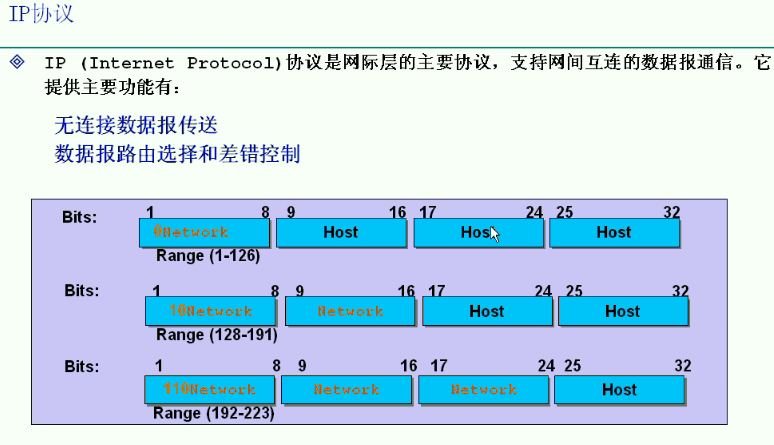The height and width of the screenshot is (445, 774).
Task: Click the Bits: label of the first row
Action: point(79,217)
